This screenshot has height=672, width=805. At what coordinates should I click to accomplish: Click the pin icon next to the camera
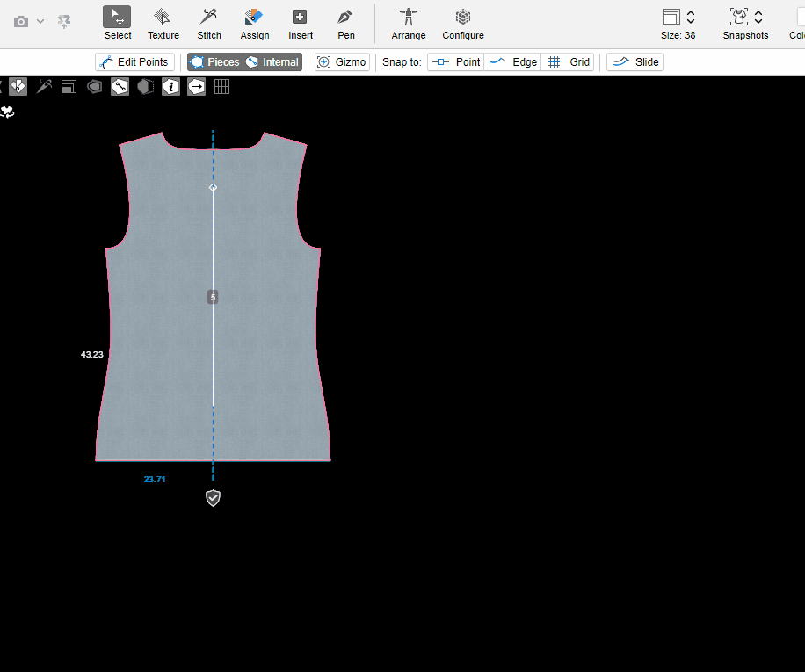coord(64,22)
